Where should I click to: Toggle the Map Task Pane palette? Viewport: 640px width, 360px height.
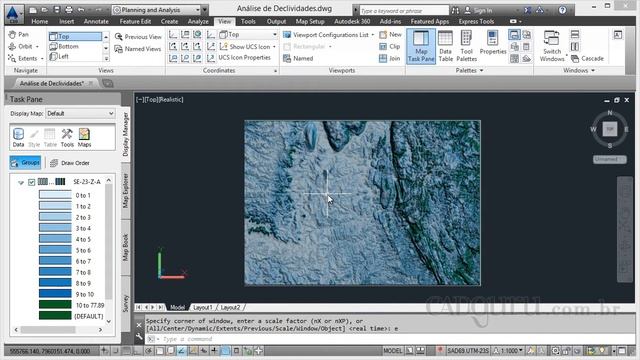pos(421,47)
